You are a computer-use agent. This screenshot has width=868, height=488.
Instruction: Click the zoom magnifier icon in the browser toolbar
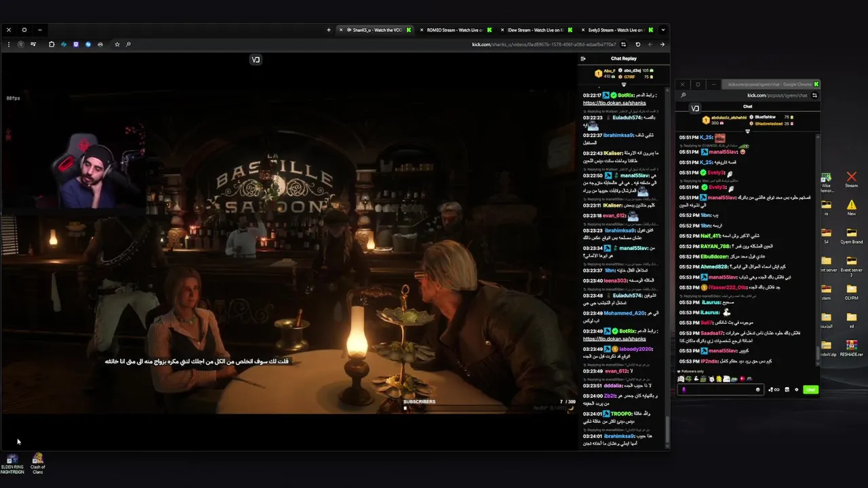[128, 45]
